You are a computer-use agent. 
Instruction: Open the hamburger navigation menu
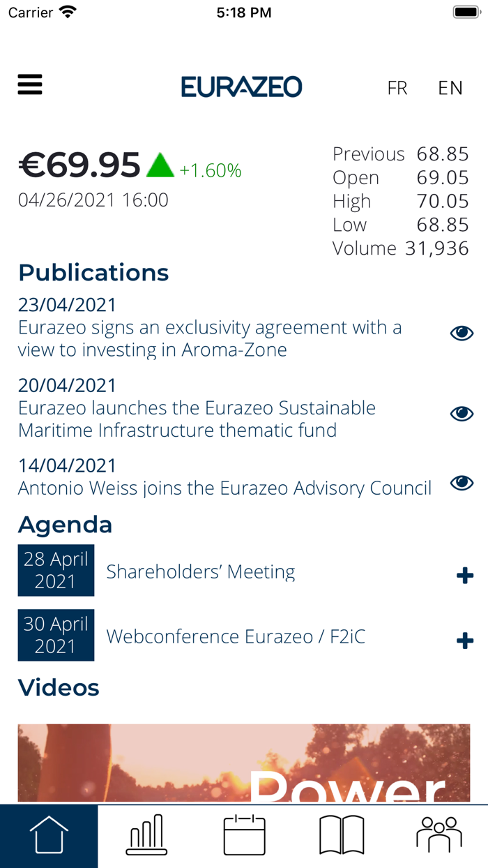pyautogui.click(x=29, y=84)
